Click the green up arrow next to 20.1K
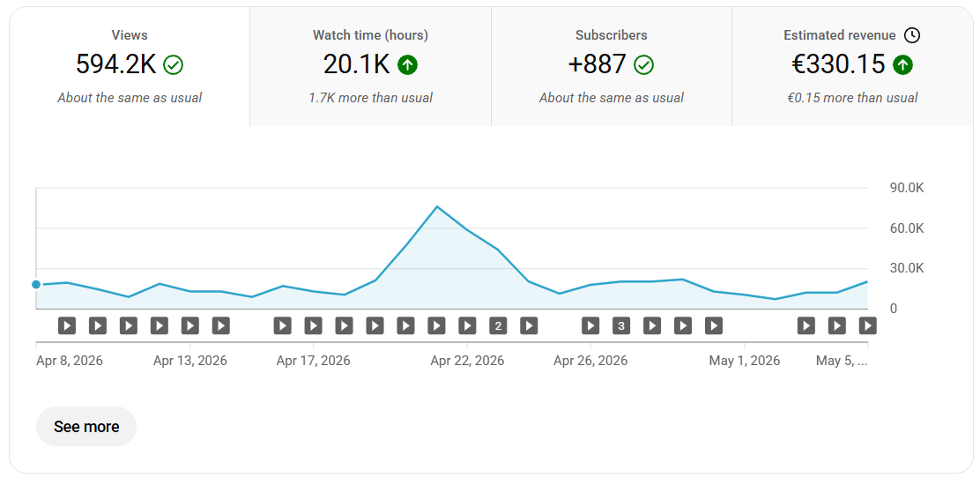This screenshot has width=980, height=478. (x=408, y=64)
